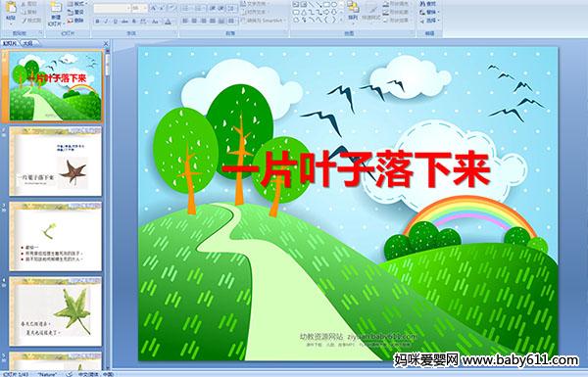Expand the slide Layout dropdown

tap(77, 4)
